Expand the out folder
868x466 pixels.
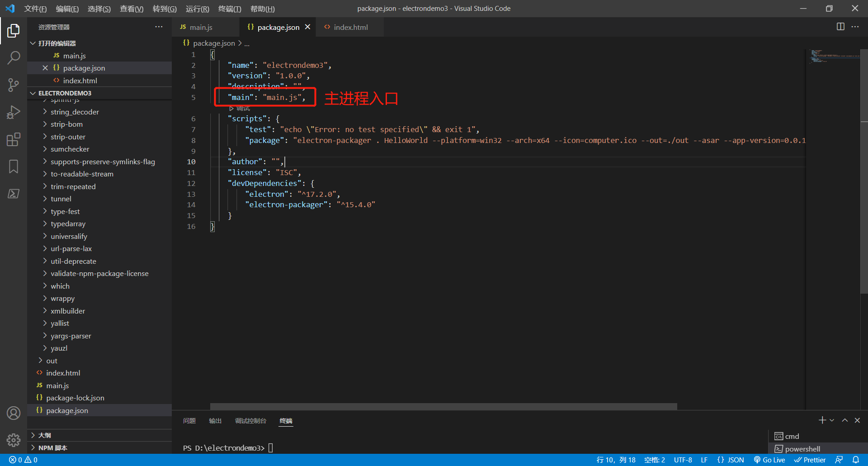click(99, 361)
